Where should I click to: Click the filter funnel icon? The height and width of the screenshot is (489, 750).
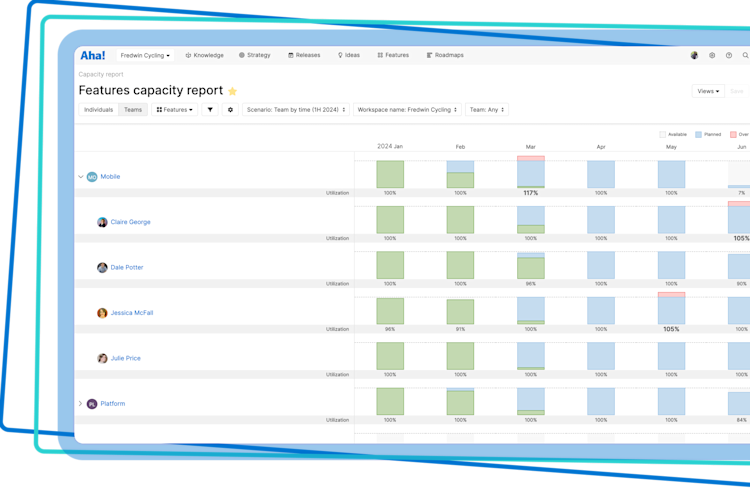point(210,110)
